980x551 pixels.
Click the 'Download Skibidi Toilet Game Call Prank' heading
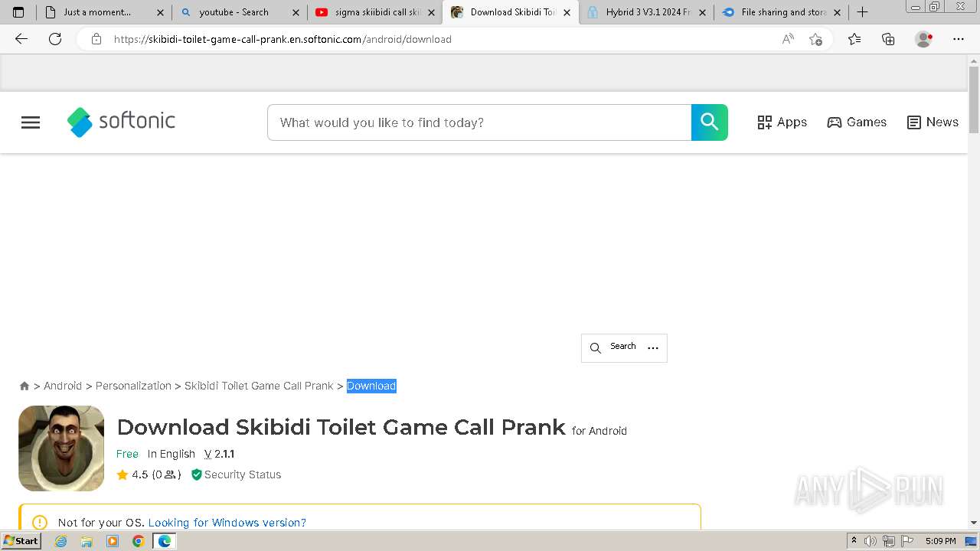point(341,427)
